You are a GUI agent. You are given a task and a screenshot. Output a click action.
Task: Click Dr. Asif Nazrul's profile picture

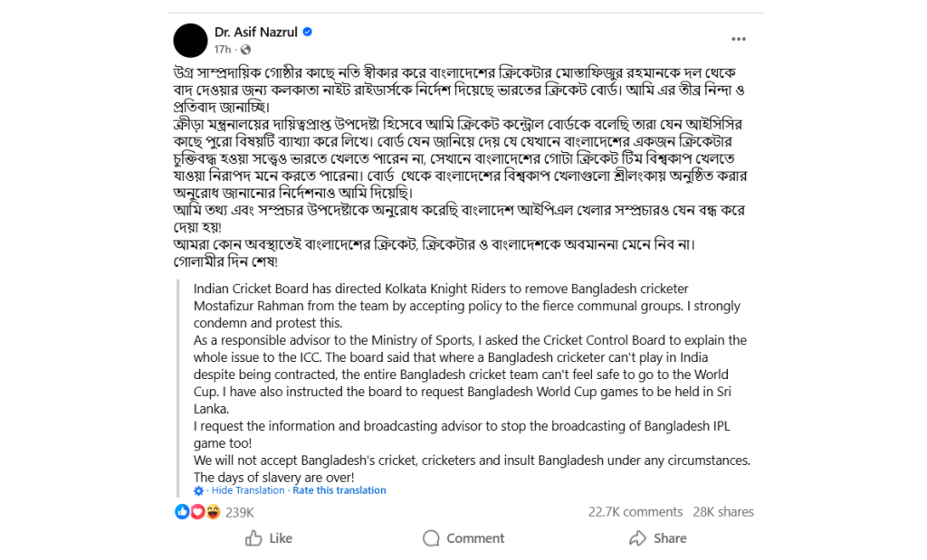coord(190,40)
